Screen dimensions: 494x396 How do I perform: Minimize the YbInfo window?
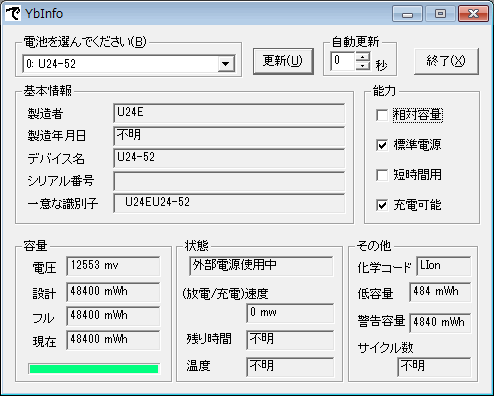click(x=407, y=14)
